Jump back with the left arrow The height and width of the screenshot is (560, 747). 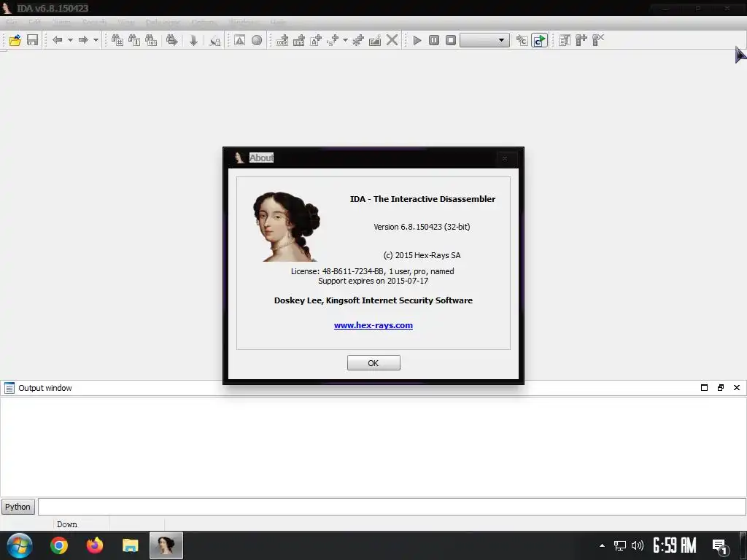point(57,40)
